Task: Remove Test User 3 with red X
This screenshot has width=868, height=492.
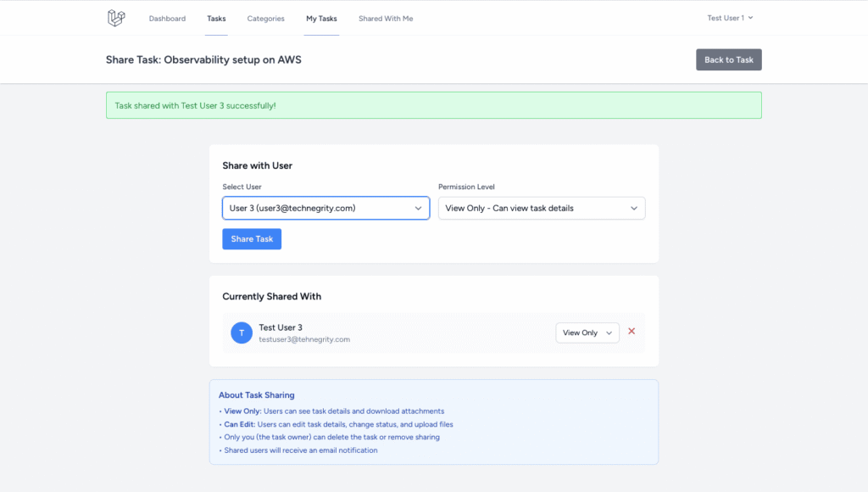Action: point(632,333)
